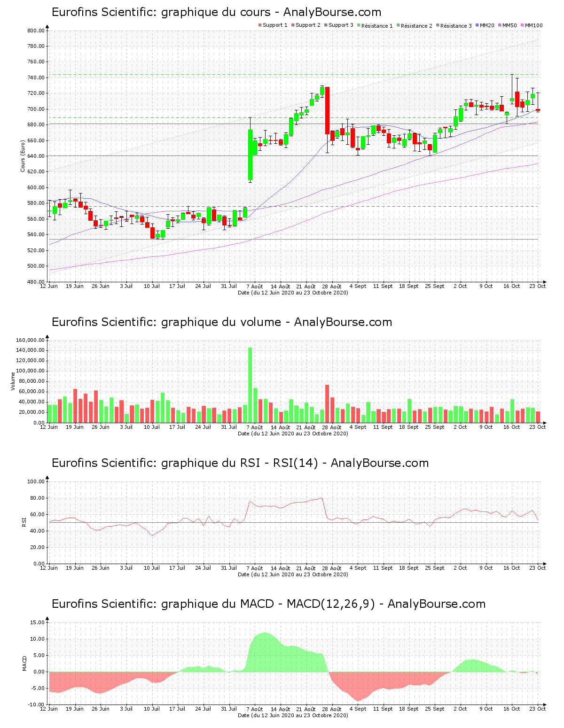
Task: Click the tall green gap-up candlestick at 7 Août
Action: click(250, 155)
